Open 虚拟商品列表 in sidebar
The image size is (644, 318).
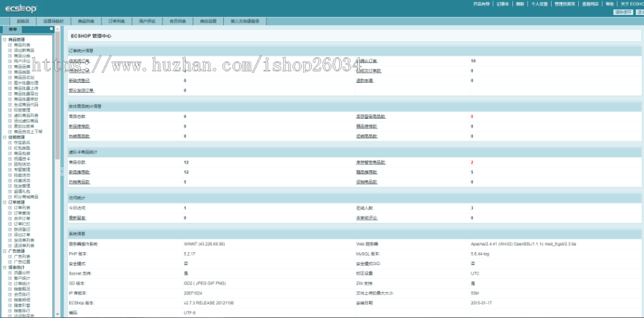coord(26,115)
